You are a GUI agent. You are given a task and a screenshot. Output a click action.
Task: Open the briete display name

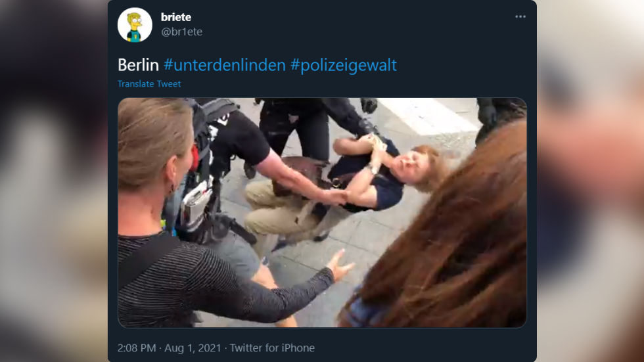176,17
